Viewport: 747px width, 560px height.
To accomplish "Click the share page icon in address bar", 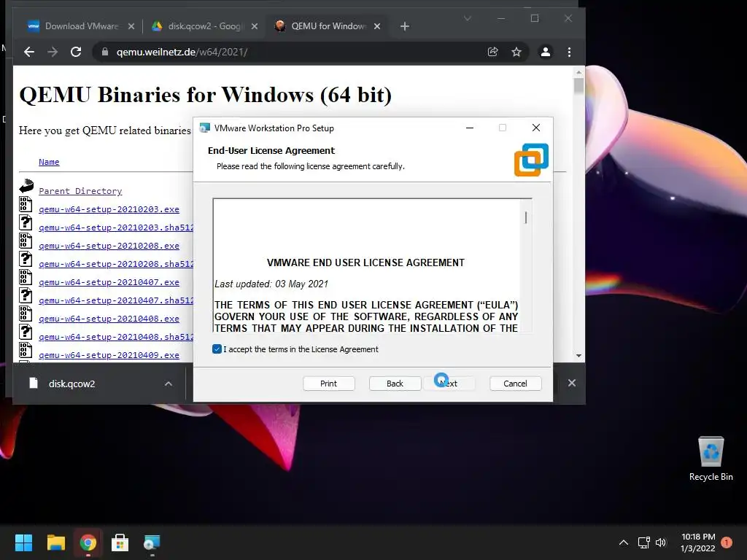I will point(493,52).
